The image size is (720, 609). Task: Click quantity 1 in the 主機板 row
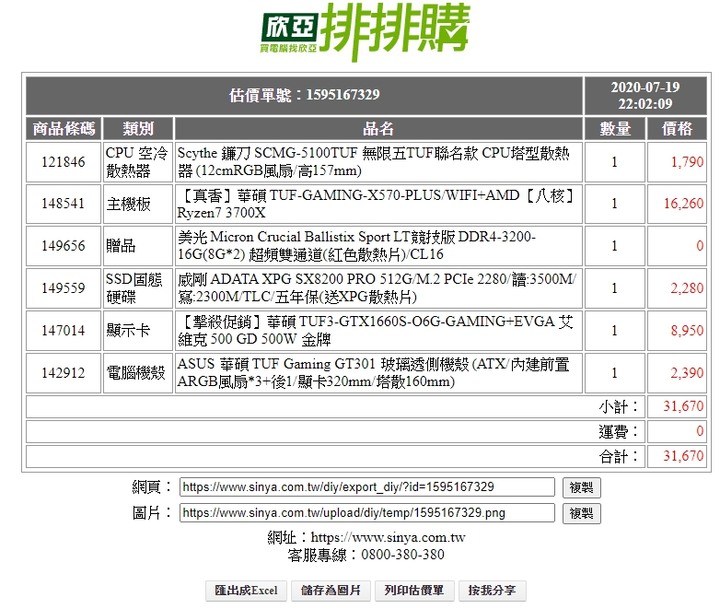[614, 203]
